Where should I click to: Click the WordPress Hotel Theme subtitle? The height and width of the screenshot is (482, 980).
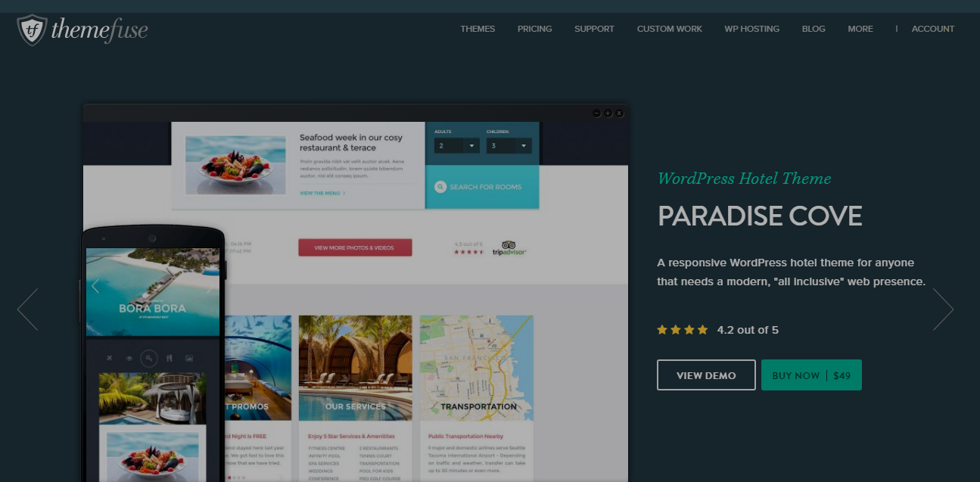click(x=745, y=179)
